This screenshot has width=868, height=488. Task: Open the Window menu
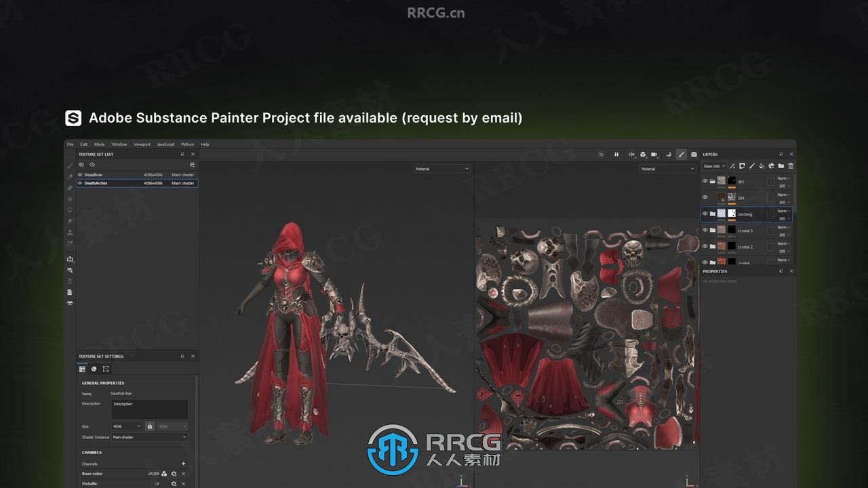(119, 144)
